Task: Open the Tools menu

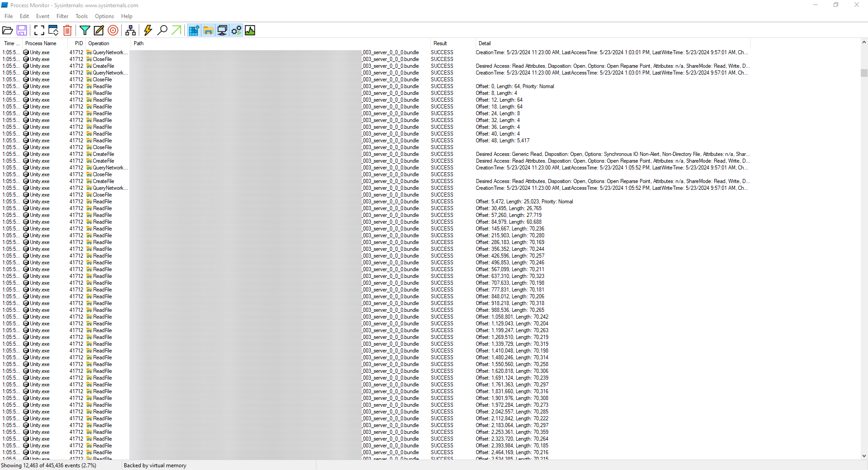Action: click(81, 16)
